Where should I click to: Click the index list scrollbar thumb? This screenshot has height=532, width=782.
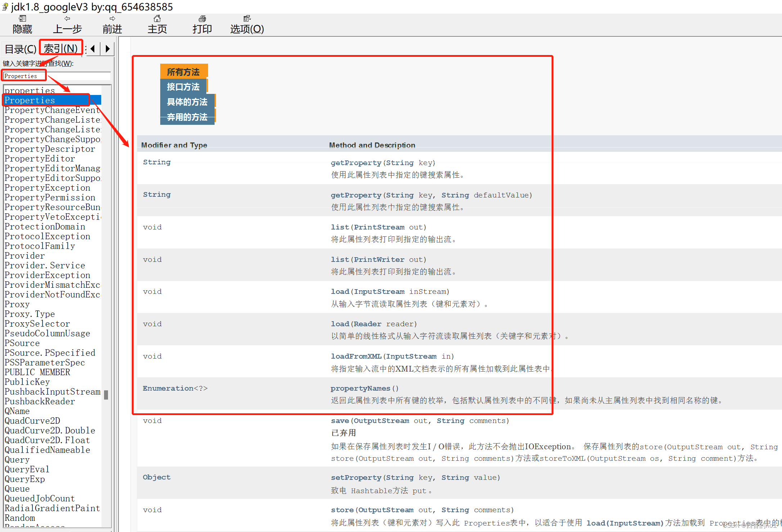tap(106, 395)
